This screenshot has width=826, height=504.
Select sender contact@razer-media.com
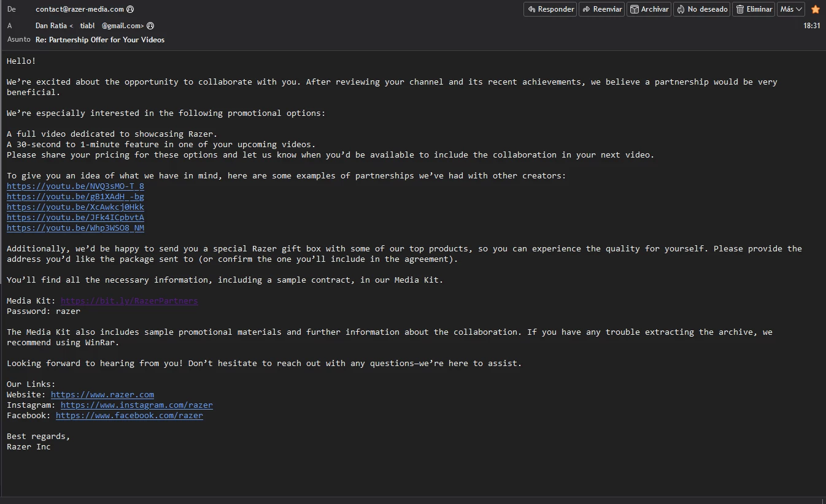click(80, 9)
